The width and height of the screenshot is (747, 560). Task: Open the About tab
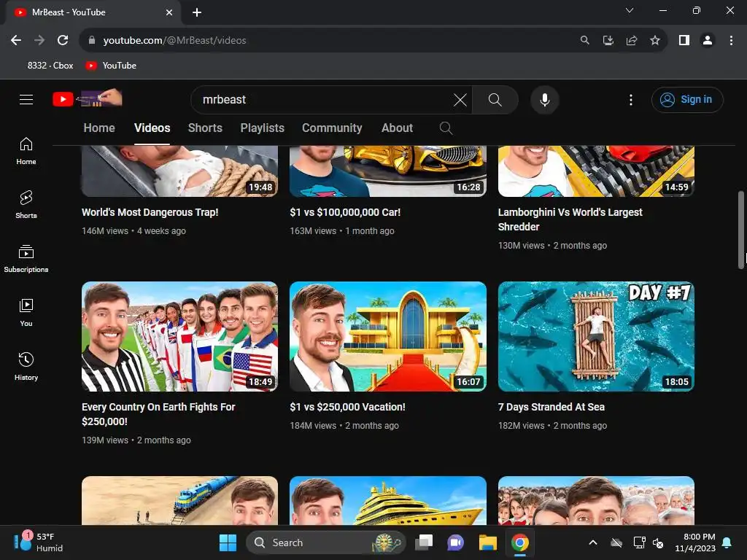(x=397, y=128)
